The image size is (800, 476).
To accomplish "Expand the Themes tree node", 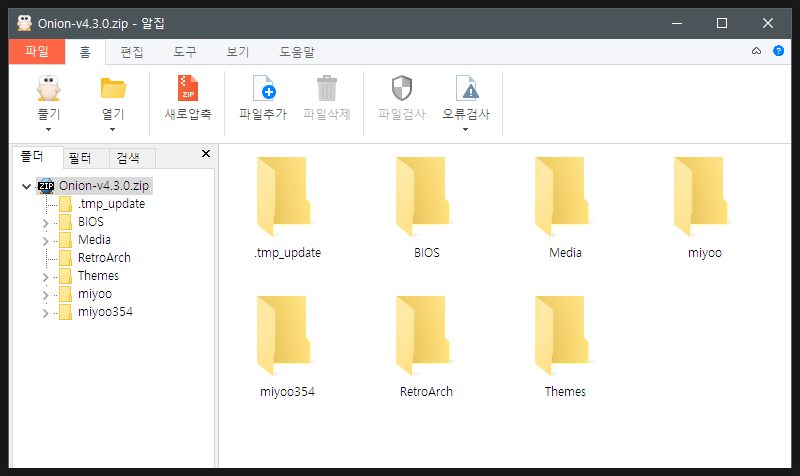I will [45, 277].
